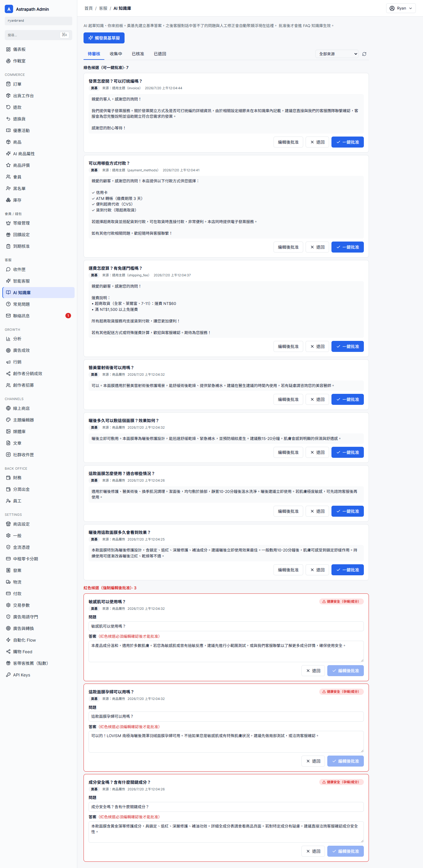The height and width of the screenshot is (868, 423).
Task: Open 廣告成效 in sidebar
Action: pyautogui.click(x=38, y=350)
